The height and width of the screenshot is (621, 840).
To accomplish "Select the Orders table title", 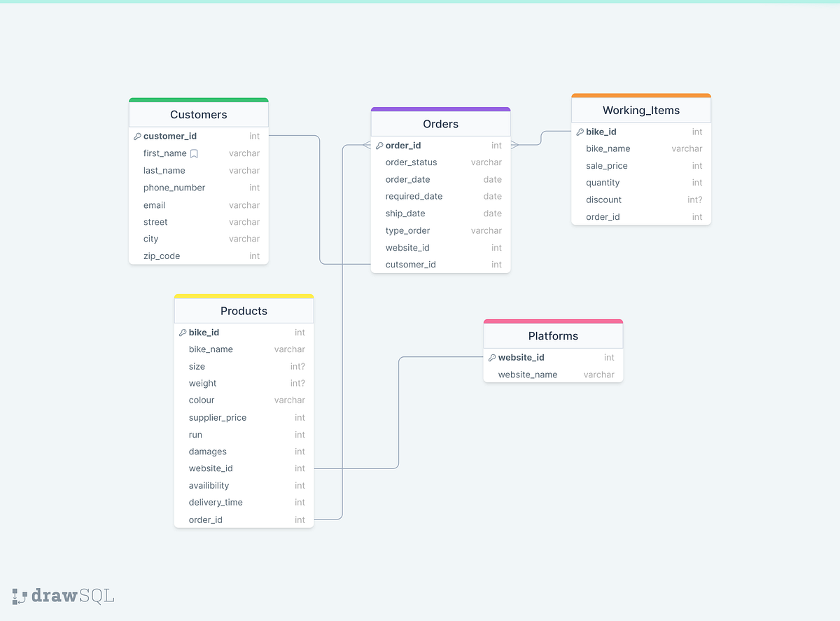I will click(x=440, y=123).
